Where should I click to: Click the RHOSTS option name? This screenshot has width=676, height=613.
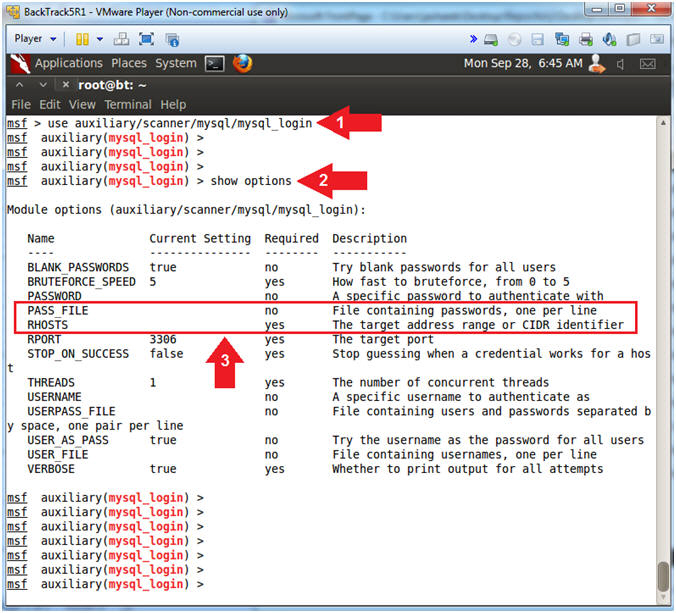point(47,325)
